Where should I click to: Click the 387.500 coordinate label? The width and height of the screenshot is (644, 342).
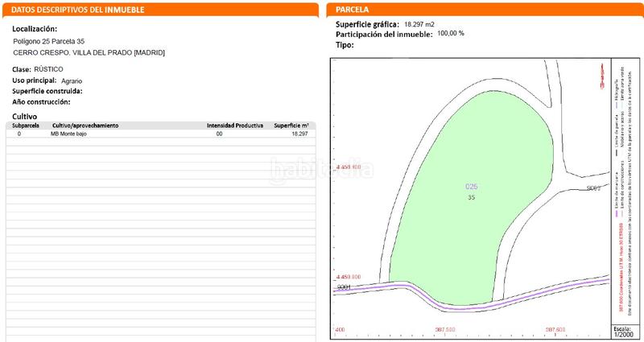click(x=445, y=329)
